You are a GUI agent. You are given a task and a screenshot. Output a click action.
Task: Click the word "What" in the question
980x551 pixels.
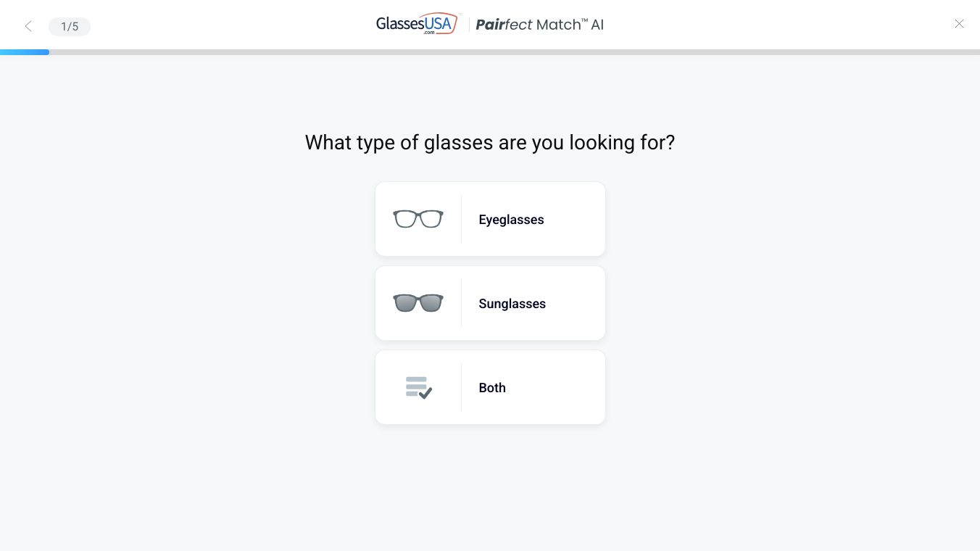[328, 143]
